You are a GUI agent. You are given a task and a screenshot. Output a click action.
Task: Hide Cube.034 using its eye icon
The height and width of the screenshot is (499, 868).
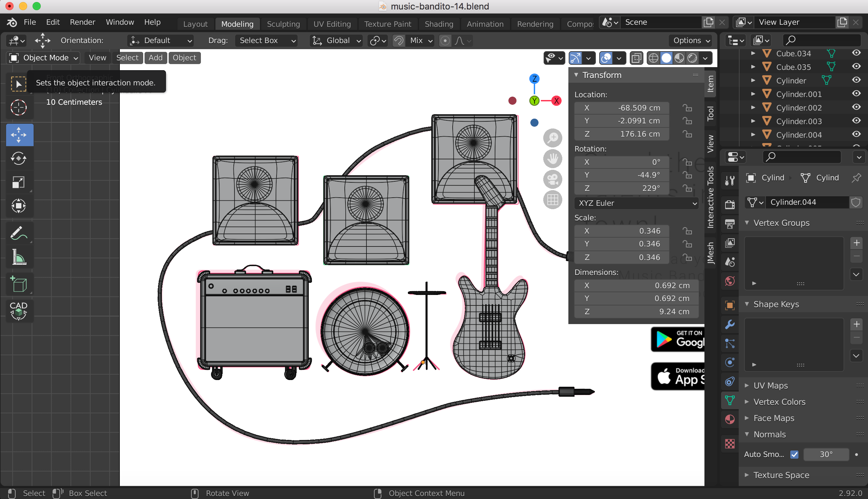pyautogui.click(x=856, y=53)
